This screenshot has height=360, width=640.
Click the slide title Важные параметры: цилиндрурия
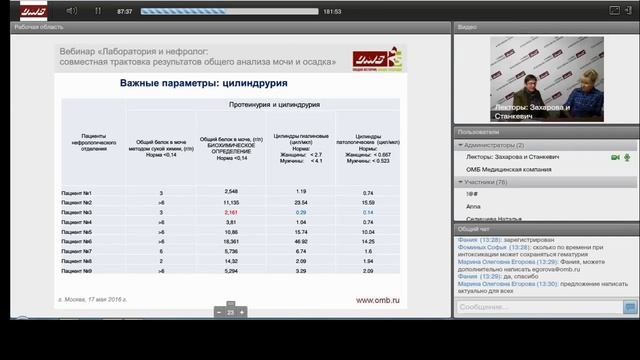pos(204,83)
